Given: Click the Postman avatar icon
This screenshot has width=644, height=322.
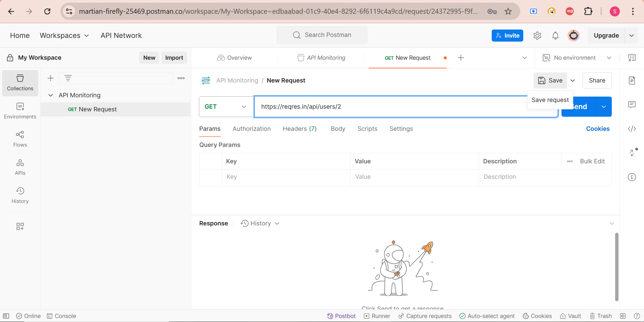Looking at the screenshot, I should (574, 36).
